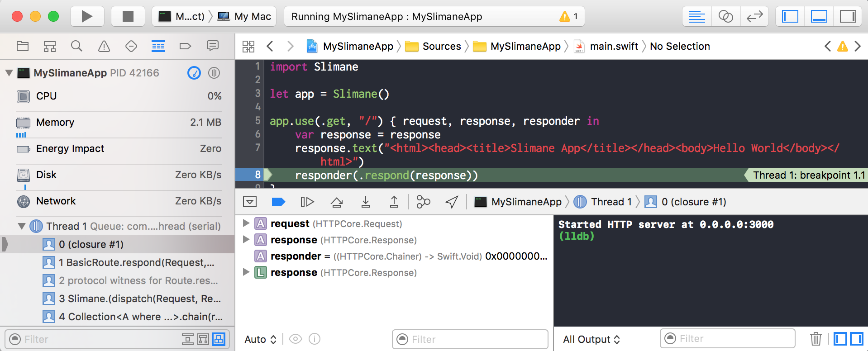Viewport: 868px width, 351px height.
Task: Switch to the version editor
Action: coord(754,17)
